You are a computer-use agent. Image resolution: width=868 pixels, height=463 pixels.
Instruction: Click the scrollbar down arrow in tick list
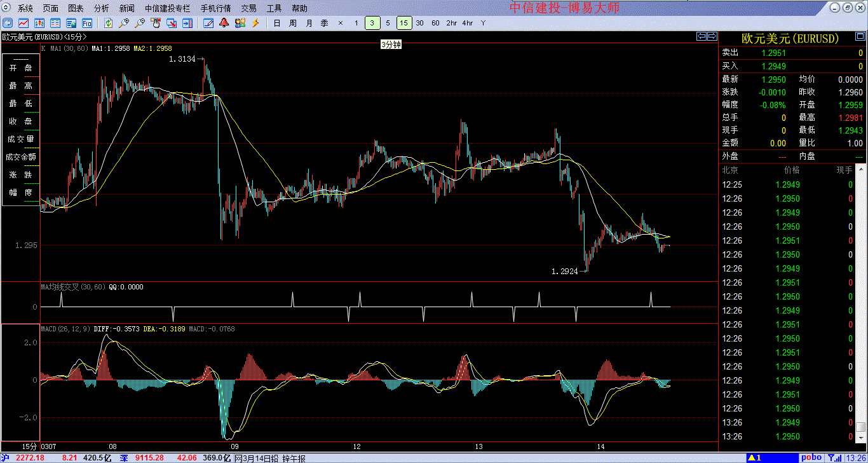(860, 438)
